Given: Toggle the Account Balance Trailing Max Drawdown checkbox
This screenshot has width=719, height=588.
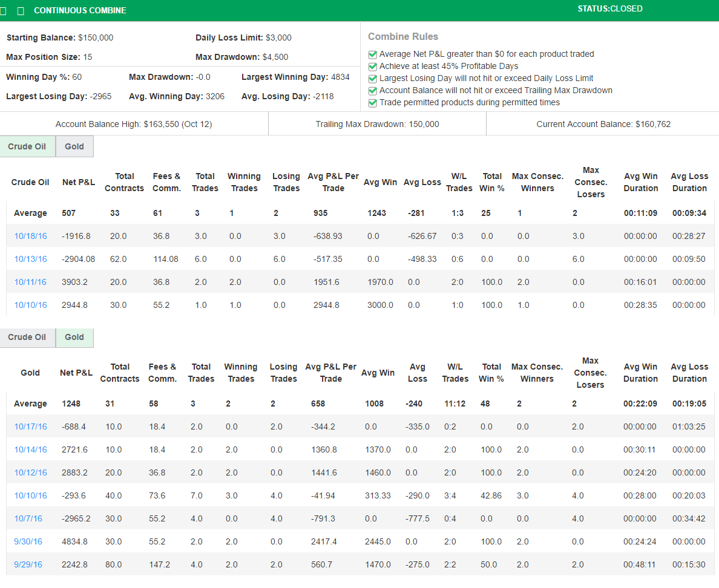Looking at the screenshot, I should (x=372, y=91).
